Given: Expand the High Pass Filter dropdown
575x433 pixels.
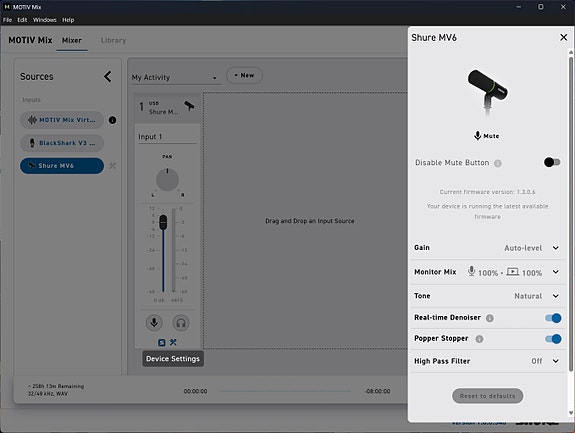Looking at the screenshot, I should click(556, 361).
